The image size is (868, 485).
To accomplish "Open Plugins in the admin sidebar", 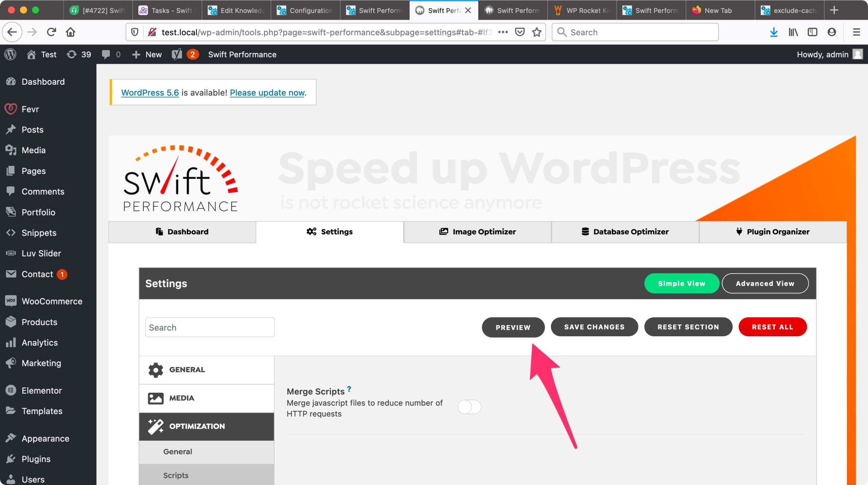I will tap(48, 459).
